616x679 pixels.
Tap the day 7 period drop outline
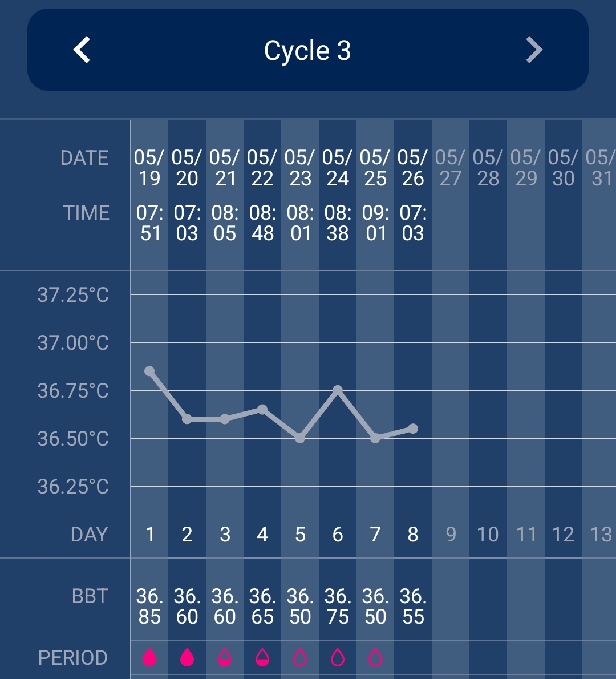pos(375,658)
